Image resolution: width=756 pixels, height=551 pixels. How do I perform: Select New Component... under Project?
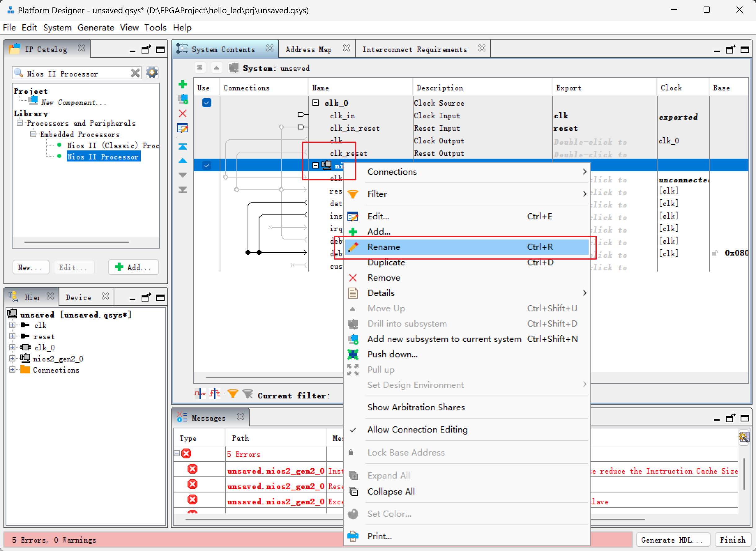(73, 103)
